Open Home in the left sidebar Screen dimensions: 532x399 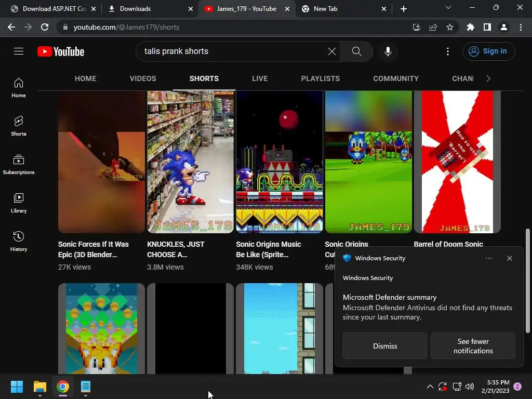click(19, 88)
